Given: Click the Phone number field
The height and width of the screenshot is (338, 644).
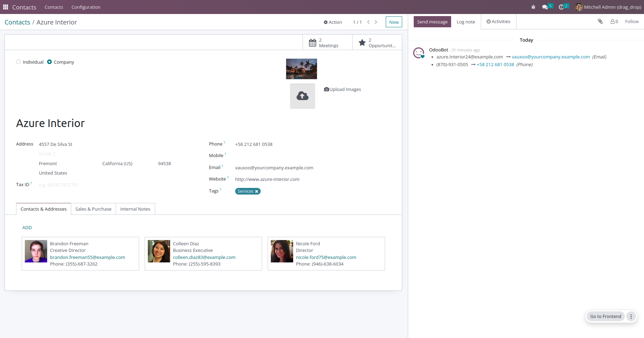Looking at the screenshot, I should click(x=313, y=144).
